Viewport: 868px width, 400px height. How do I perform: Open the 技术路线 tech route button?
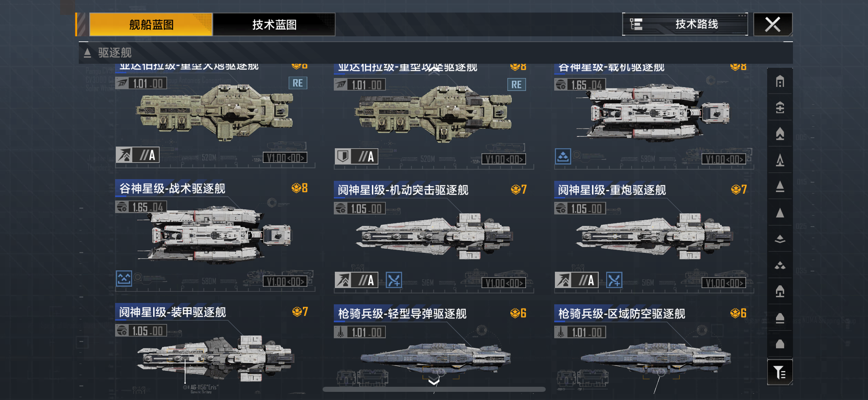[685, 24]
